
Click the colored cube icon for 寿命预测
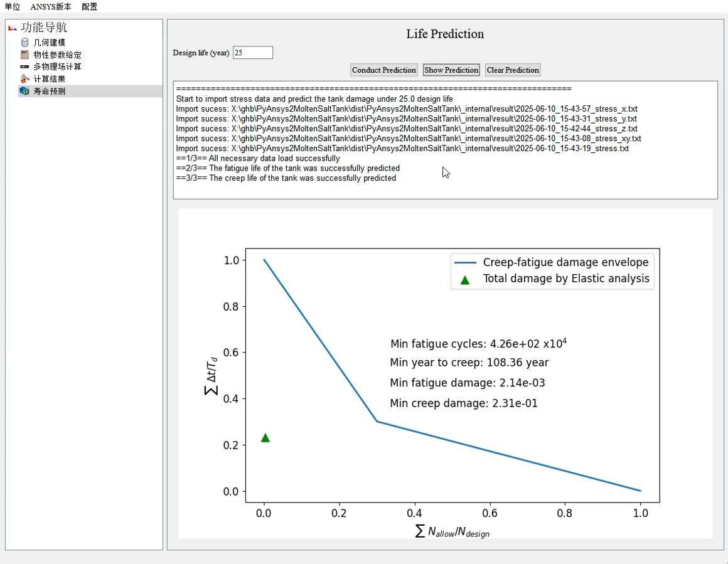(x=25, y=91)
